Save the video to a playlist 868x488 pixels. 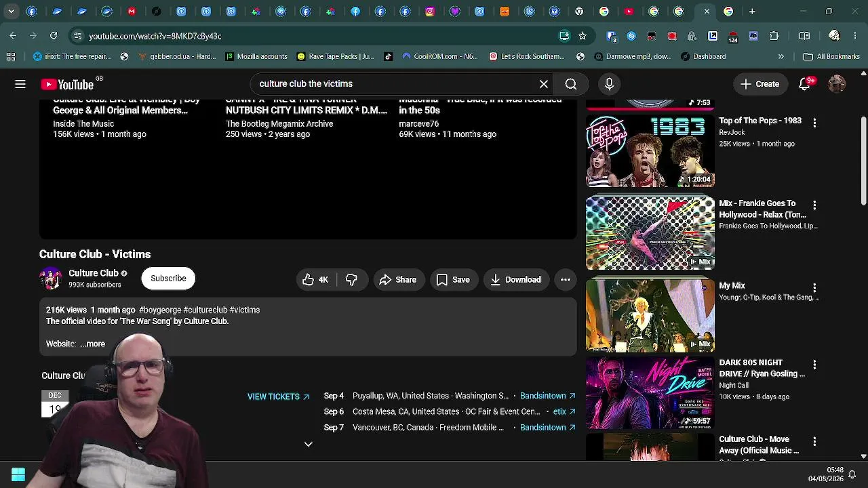(x=453, y=280)
